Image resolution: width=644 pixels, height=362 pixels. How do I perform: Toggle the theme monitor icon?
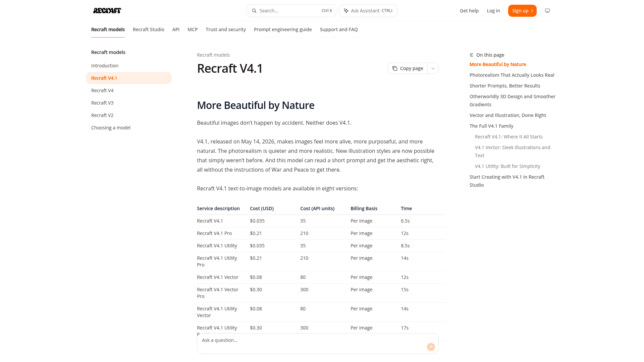547,11
